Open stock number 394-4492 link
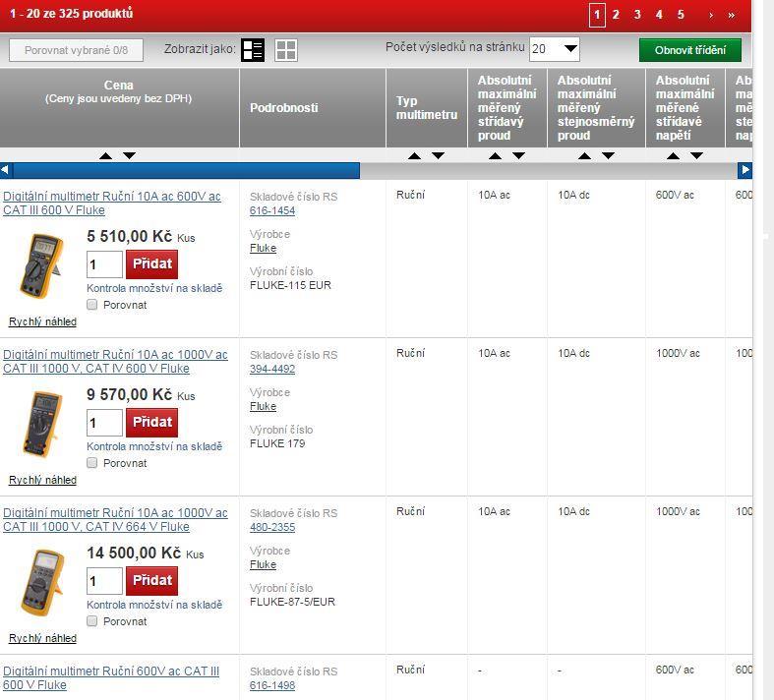 [x=272, y=369]
